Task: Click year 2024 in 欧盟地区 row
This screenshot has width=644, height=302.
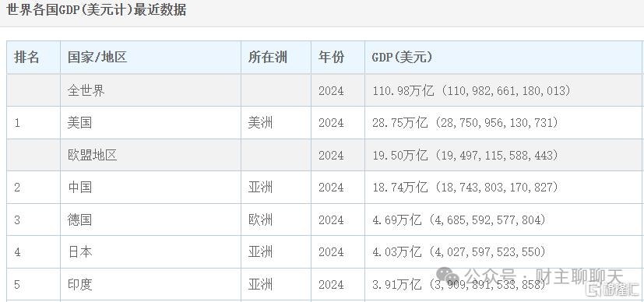Action: click(x=331, y=155)
